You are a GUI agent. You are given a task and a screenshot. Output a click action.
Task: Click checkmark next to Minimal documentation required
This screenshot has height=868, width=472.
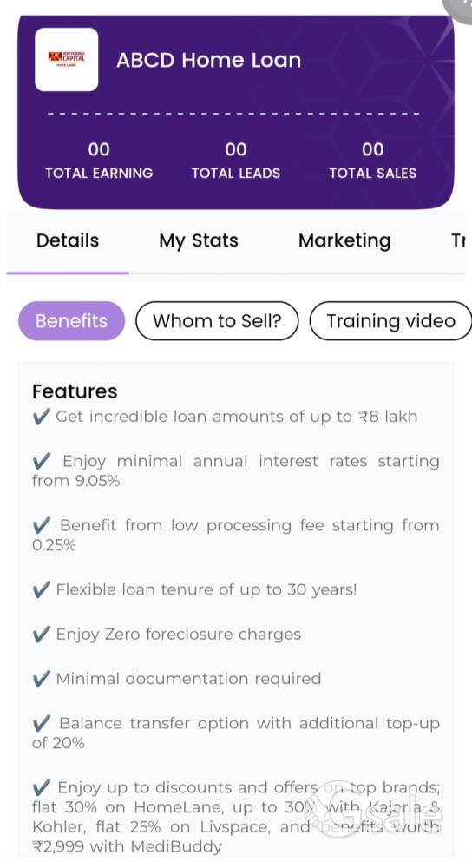click(x=42, y=679)
